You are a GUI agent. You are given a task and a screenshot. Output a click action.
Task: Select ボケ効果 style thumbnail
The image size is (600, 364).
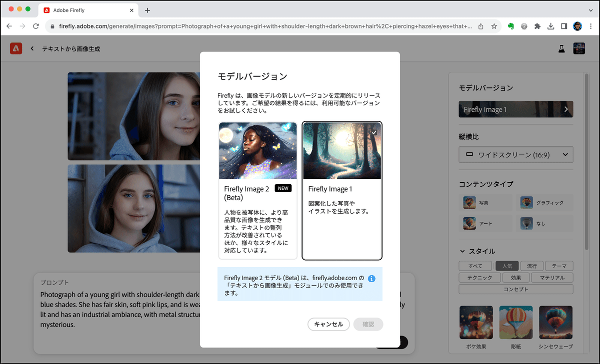[476, 323]
